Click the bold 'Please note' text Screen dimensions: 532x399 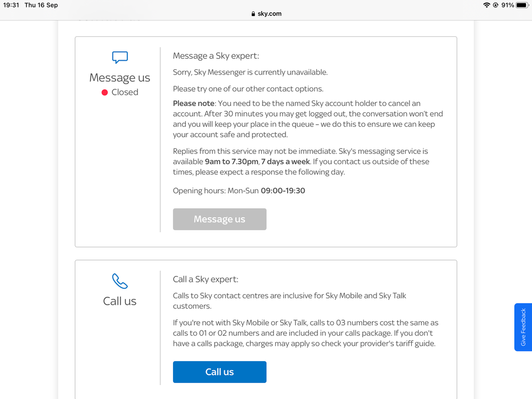(x=193, y=103)
